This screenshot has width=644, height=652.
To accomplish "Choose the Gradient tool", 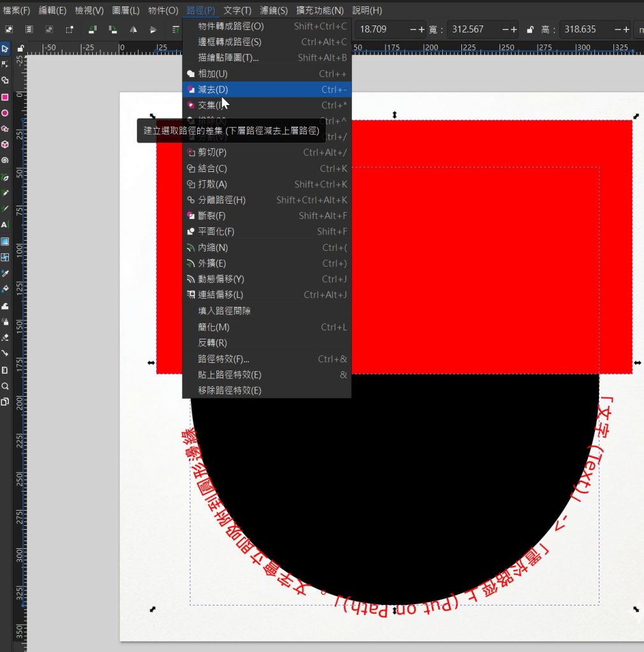I will click(5, 241).
